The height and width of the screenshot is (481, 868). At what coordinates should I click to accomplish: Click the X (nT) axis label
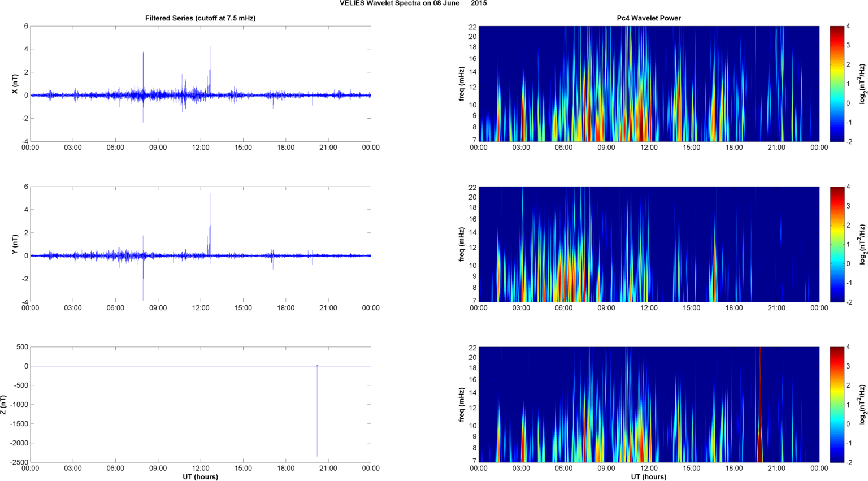point(15,84)
